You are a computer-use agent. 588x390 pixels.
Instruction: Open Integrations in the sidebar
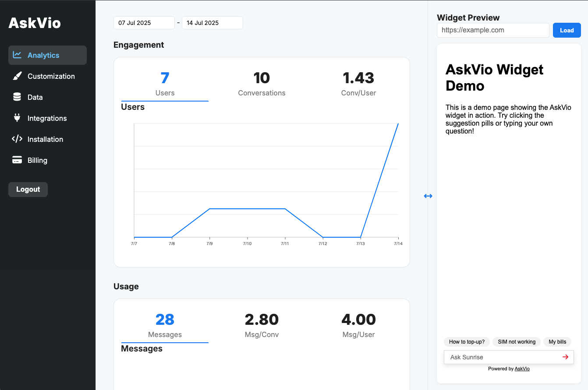(x=47, y=118)
